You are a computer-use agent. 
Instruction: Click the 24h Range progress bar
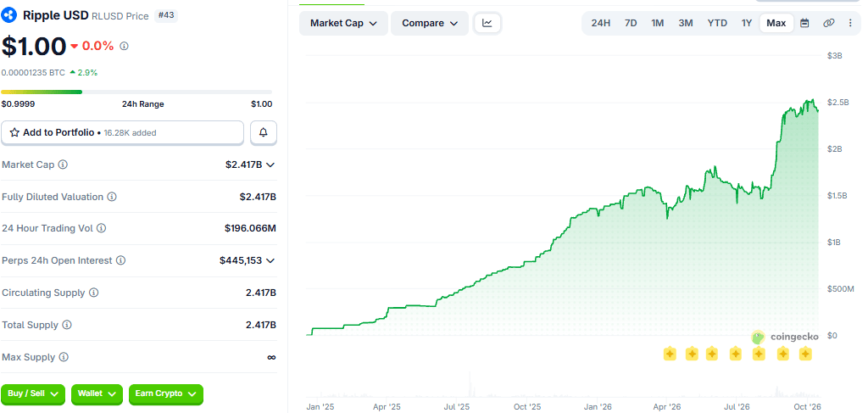point(136,92)
